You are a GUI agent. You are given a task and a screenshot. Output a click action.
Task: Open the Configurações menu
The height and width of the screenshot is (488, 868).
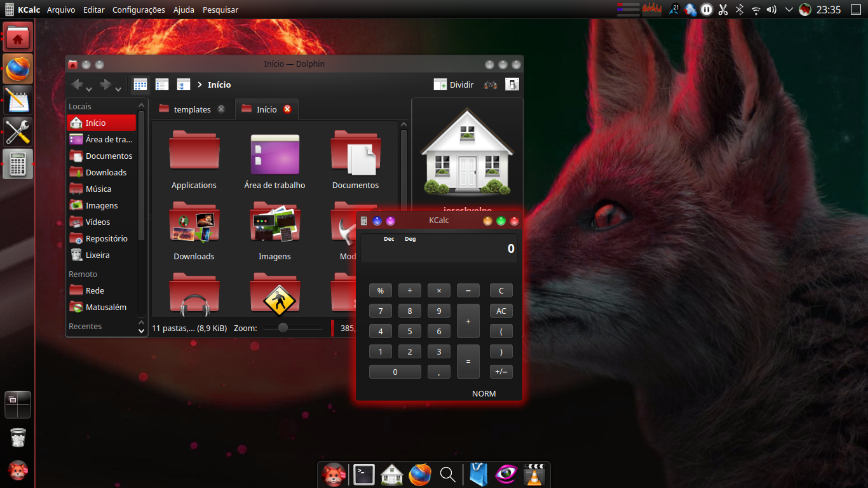[x=139, y=10]
